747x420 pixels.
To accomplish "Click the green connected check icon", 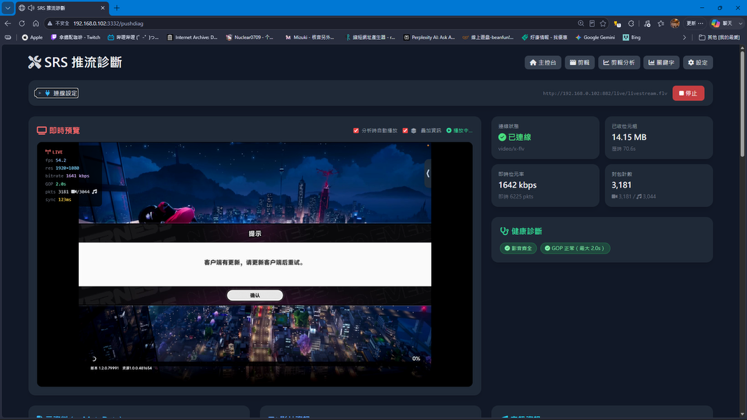I will click(502, 137).
